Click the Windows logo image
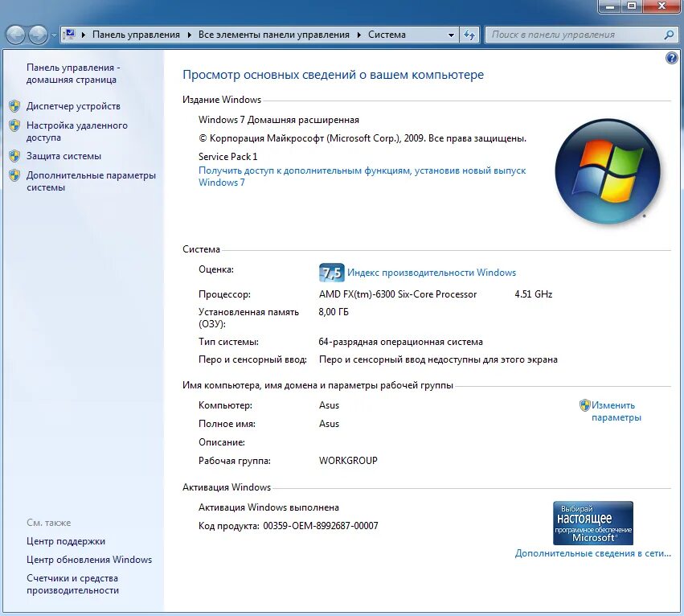684x616 pixels. 608,171
